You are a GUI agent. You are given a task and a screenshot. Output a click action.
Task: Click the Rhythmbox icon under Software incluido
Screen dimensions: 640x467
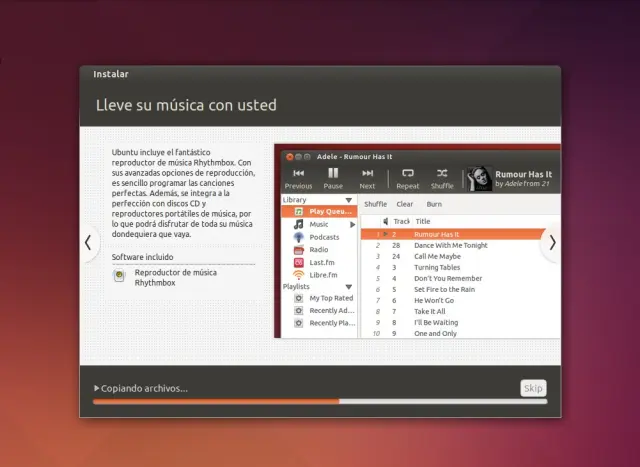tap(120, 277)
